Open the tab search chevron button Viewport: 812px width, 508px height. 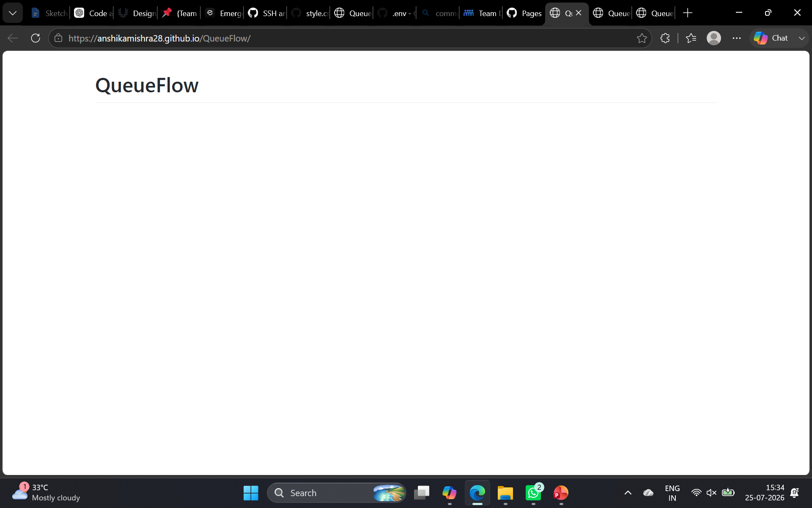(x=13, y=13)
